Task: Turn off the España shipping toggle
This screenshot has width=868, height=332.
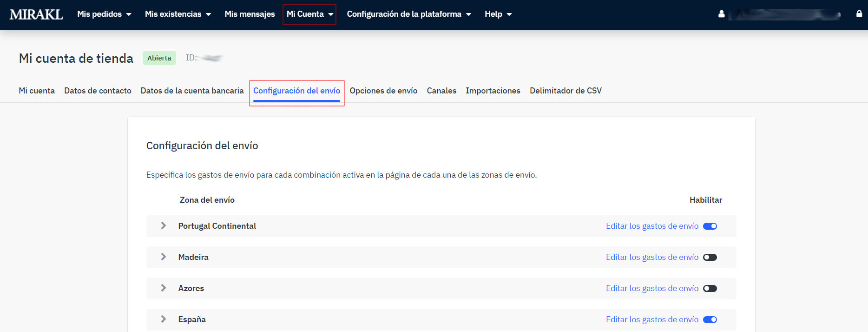Action: coord(710,320)
